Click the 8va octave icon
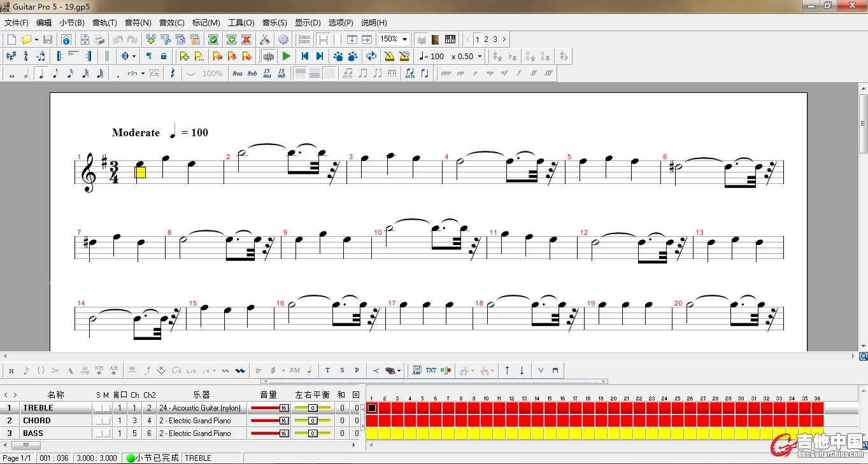Viewport: 868px width, 464px height. 237,74
